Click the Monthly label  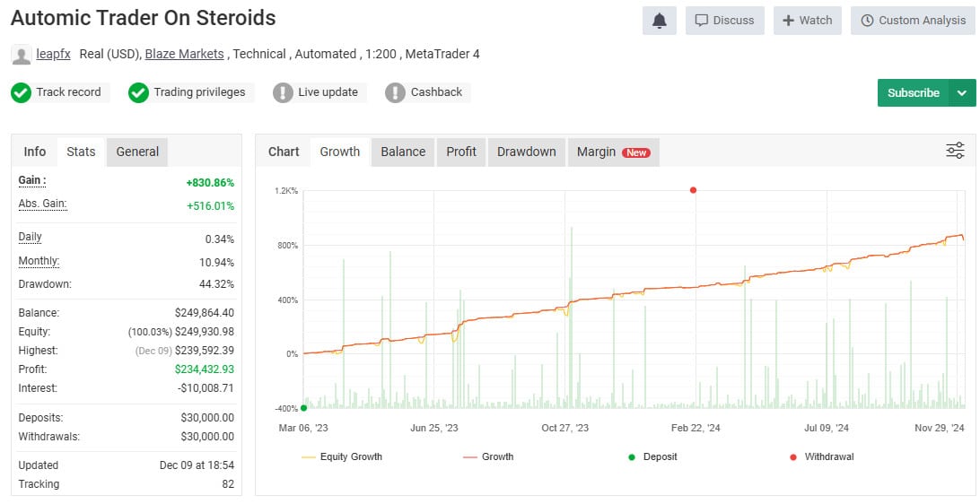tap(39, 261)
